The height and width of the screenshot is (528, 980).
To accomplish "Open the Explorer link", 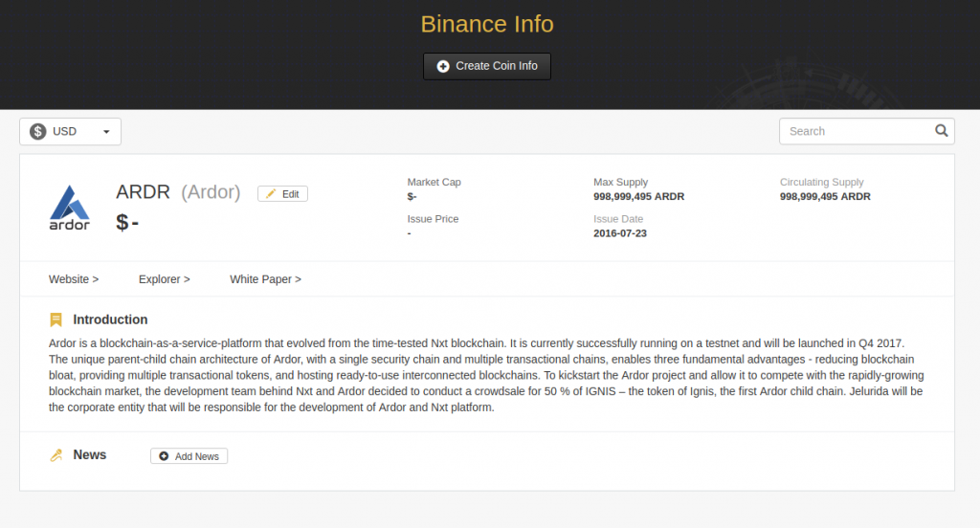I will 165,279.
